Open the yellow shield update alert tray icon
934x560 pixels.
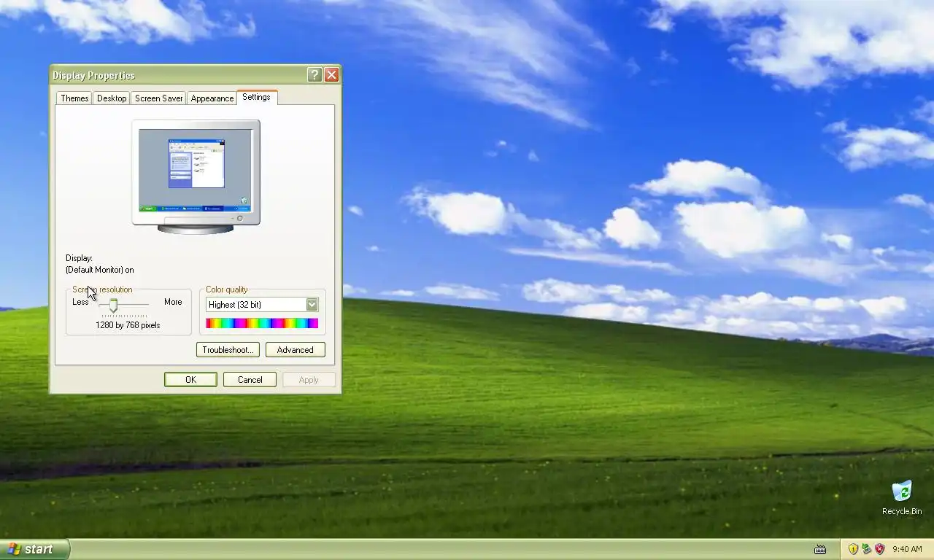pyautogui.click(x=853, y=549)
